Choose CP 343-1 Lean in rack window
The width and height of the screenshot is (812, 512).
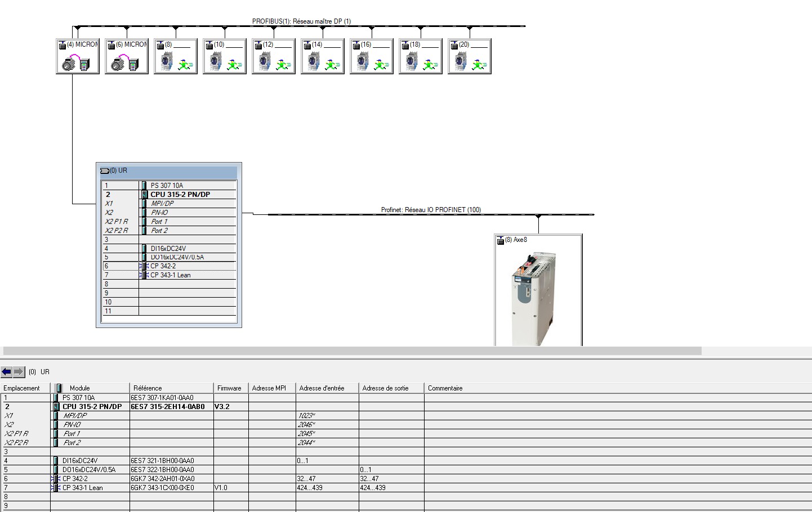pyautogui.click(x=170, y=275)
